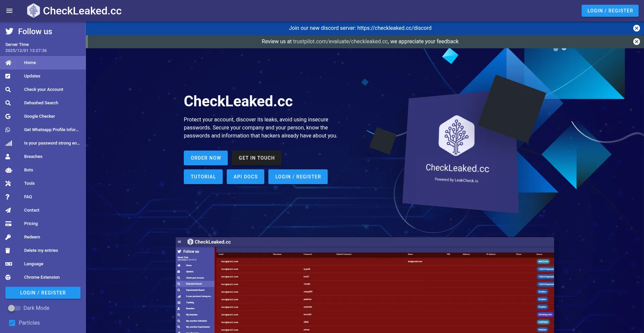Viewport: 644px width, 333px height.
Task: Click the Twitter bird Follow us icon
Action: tap(9, 32)
